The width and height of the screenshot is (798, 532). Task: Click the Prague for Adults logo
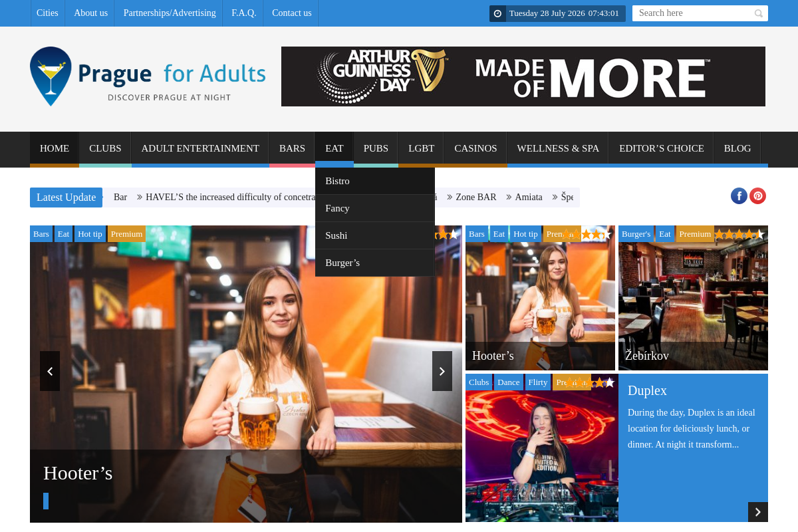(148, 76)
